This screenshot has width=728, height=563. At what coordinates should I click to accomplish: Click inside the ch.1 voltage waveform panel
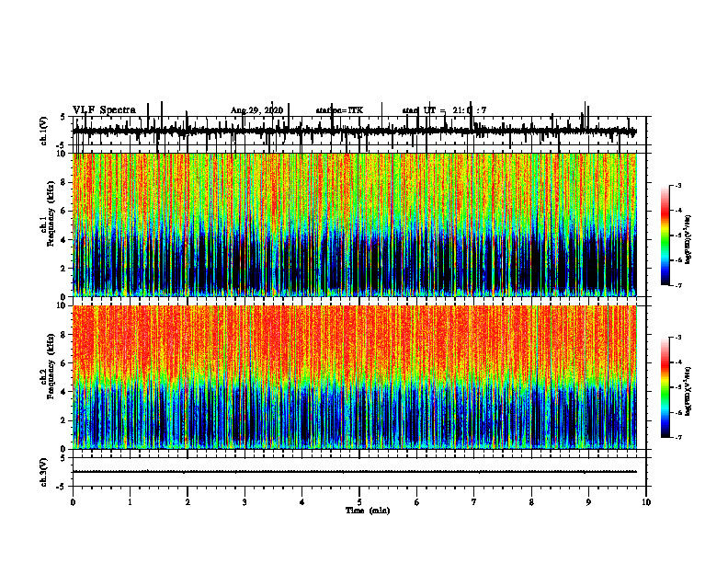(359, 131)
